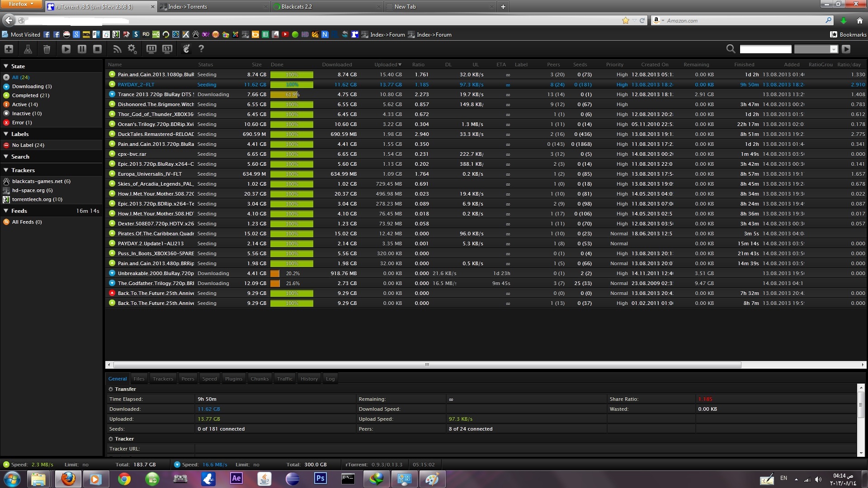The image size is (868, 488).
Task: Open the RSS Downloader icon in the toolbar
Action: [117, 49]
